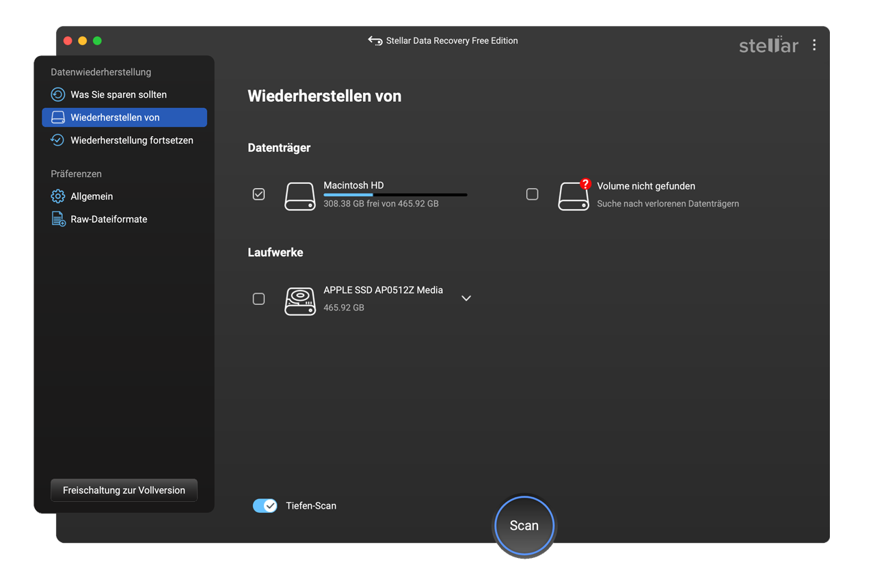Select the 'Was Sie sparen sollten' recovery icon

57,94
